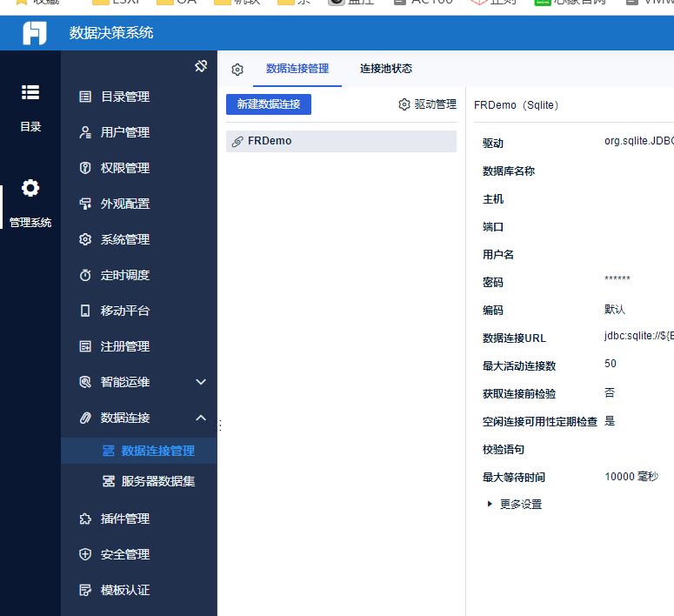The height and width of the screenshot is (616, 674).
Task: Click the 注册管理 icon
Action: tap(85, 346)
